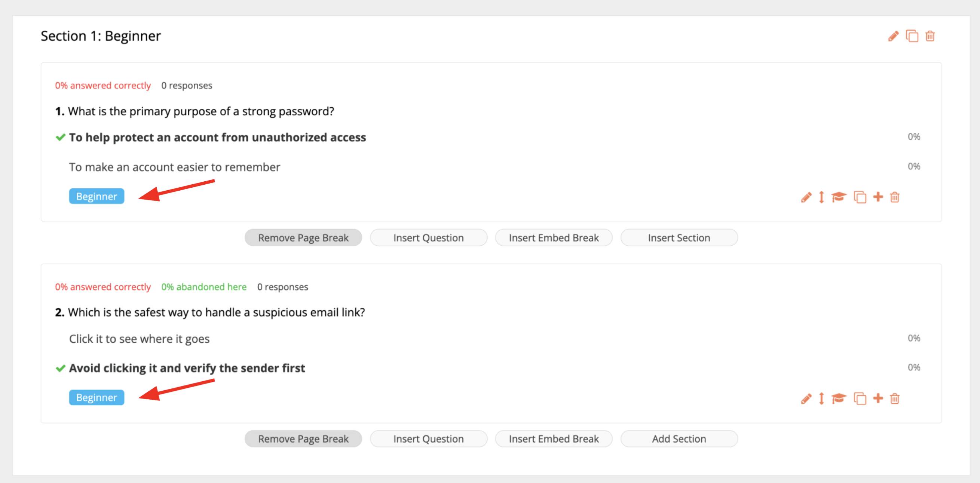Select answer 'Avoid clicking it and verify the sender first'

coord(187,368)
